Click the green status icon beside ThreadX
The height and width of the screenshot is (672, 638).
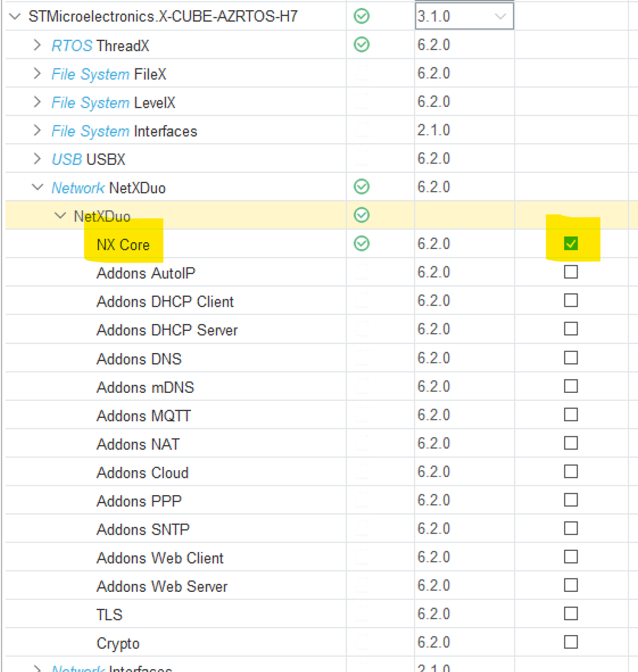[361, 45]
